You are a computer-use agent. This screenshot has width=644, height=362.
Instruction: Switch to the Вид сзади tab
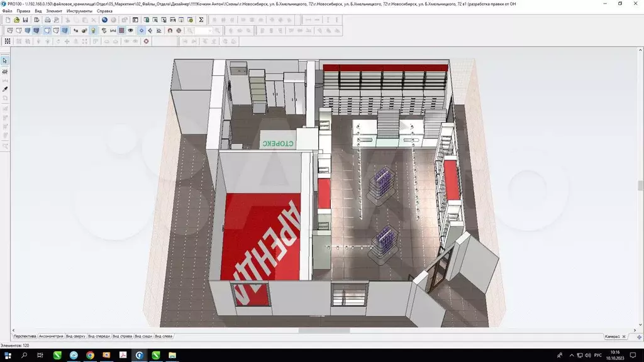pyautogui.click(x=143, y=337)
